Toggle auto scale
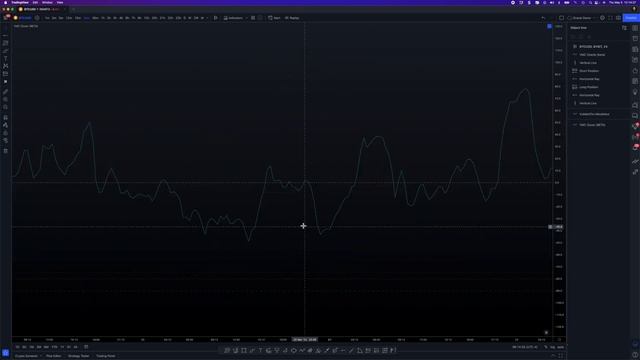The height and width of the screenshot is (360, 640). (560, 347)
